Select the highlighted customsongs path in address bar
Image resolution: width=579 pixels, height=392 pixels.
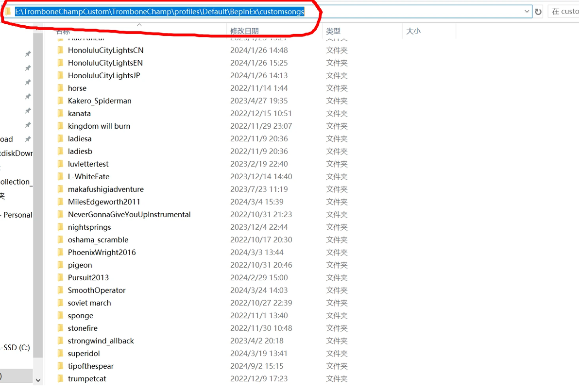159,12
